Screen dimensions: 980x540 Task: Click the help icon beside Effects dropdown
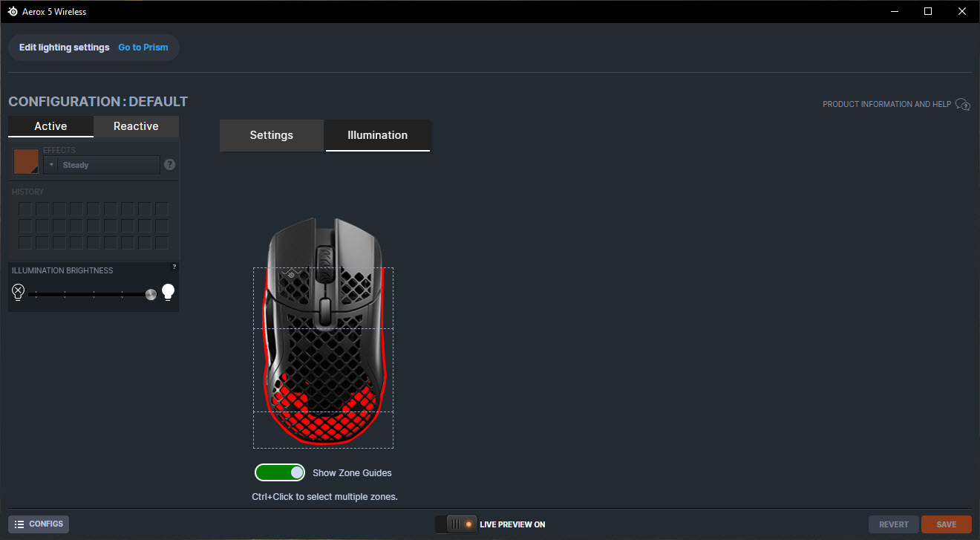click(169, 165)
